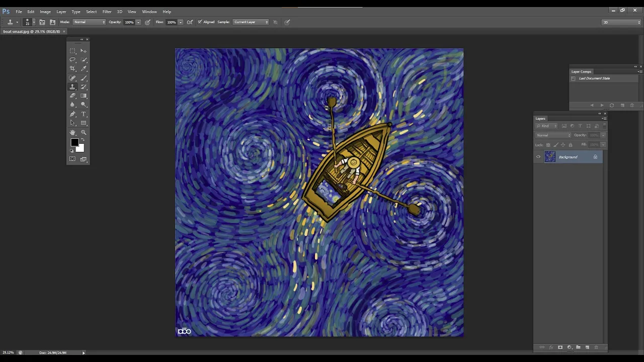Screen dimensions: 644x362
Task: Select the Dodge tool
Action: coord(84,105)
